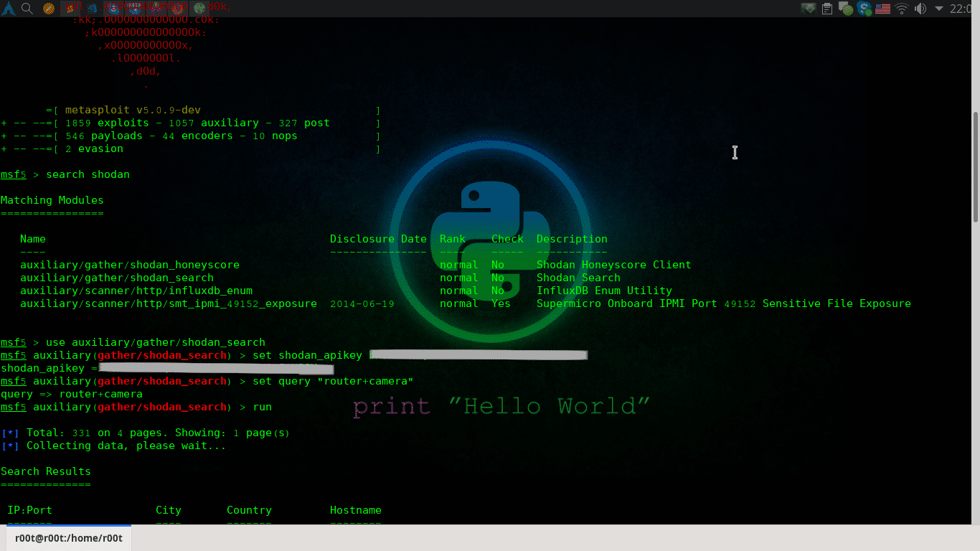Image resolution: width=980 pixels, height=551 pixels.
Task: Click the 'Search Results' heading text
Action: coord(46,471)
